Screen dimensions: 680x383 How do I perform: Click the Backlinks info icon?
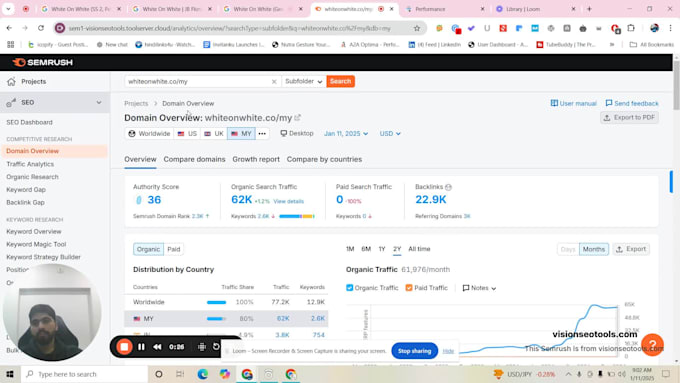point(448,187)
